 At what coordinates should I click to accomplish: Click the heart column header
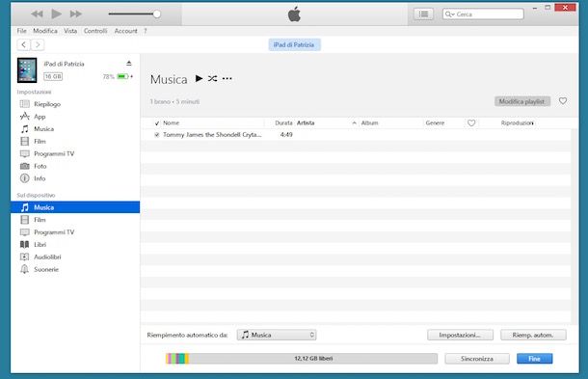coord(471,122)
